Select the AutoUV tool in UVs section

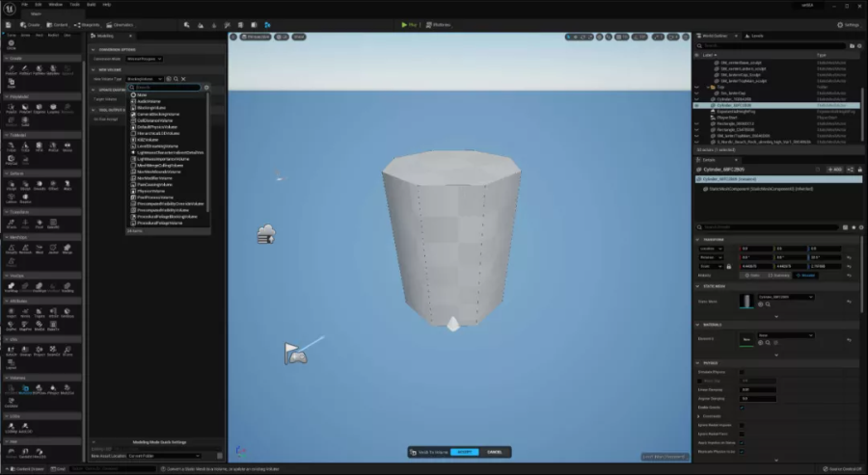tap(11, 351)
